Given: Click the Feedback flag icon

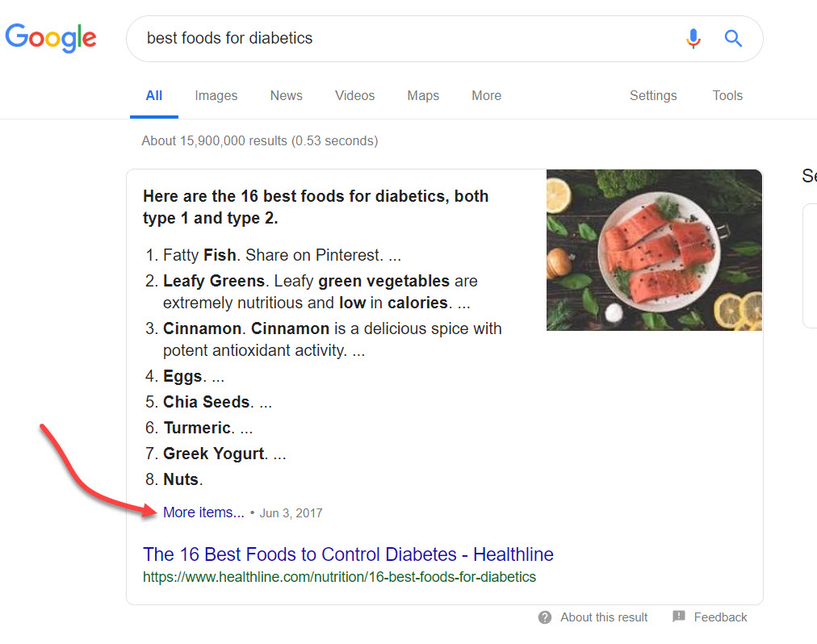Looking at the screenshot, I should 679,617.
